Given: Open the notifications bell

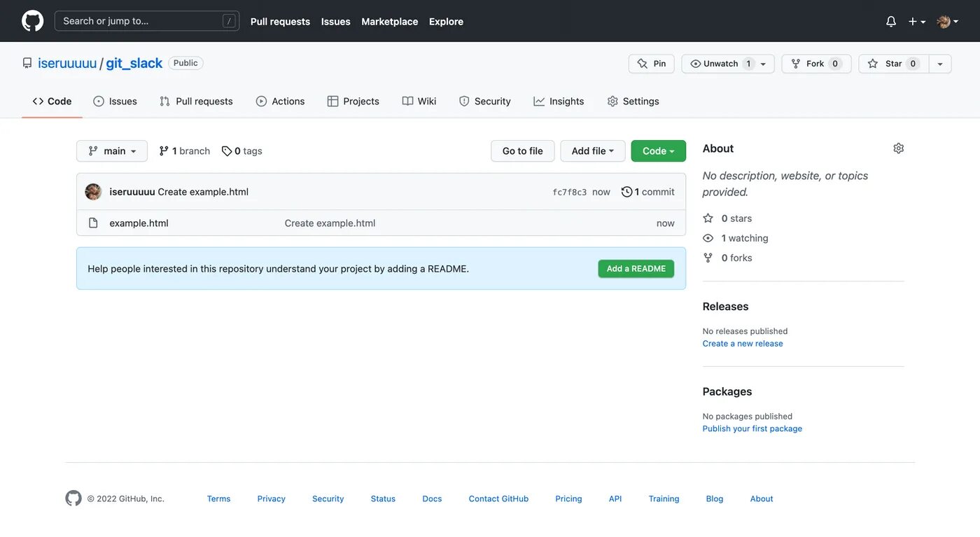Looking at the screenshot, I should [891, 22].
